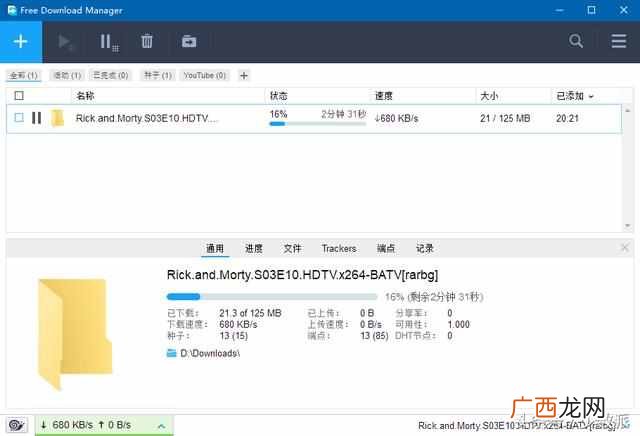Click the 13 (15) seeds value
This screenshot has width=640, height=436.
click(x=233, y=336)
